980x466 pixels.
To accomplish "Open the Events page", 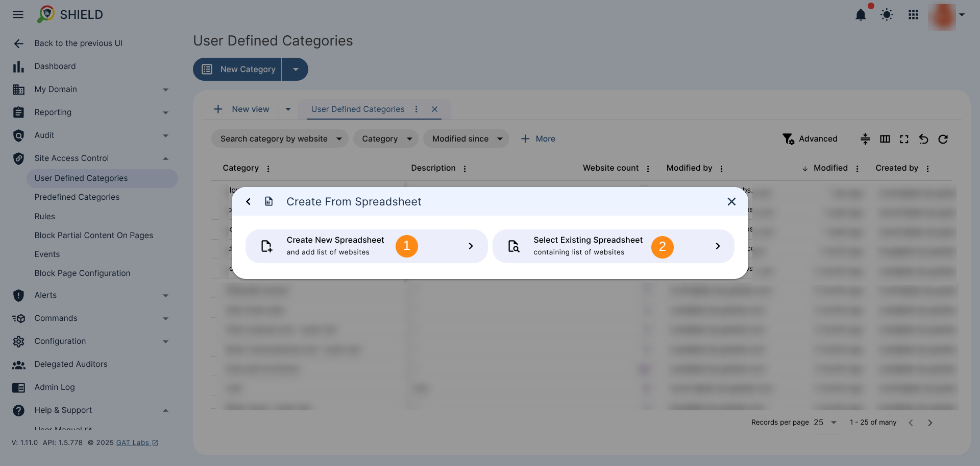I will 47,254.
